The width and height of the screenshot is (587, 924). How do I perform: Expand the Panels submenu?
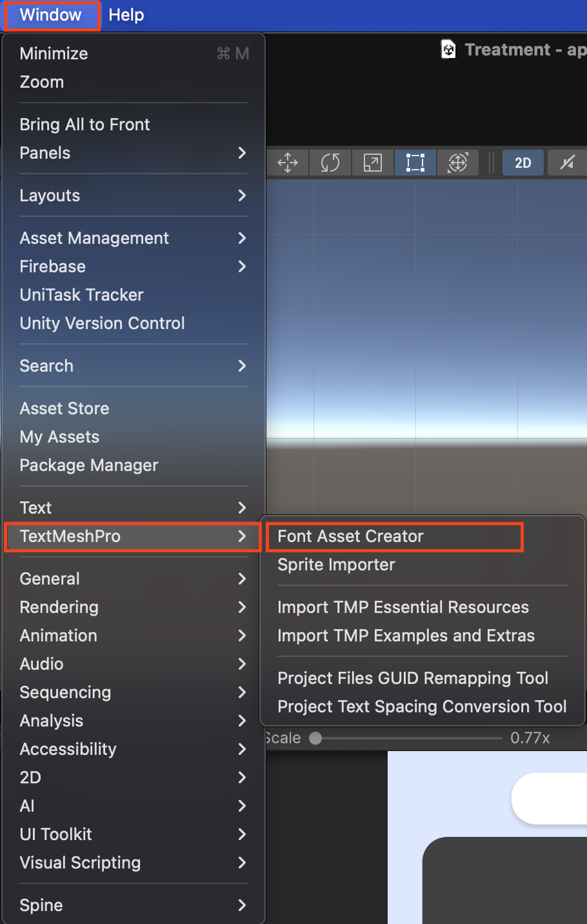pos(134,153)
